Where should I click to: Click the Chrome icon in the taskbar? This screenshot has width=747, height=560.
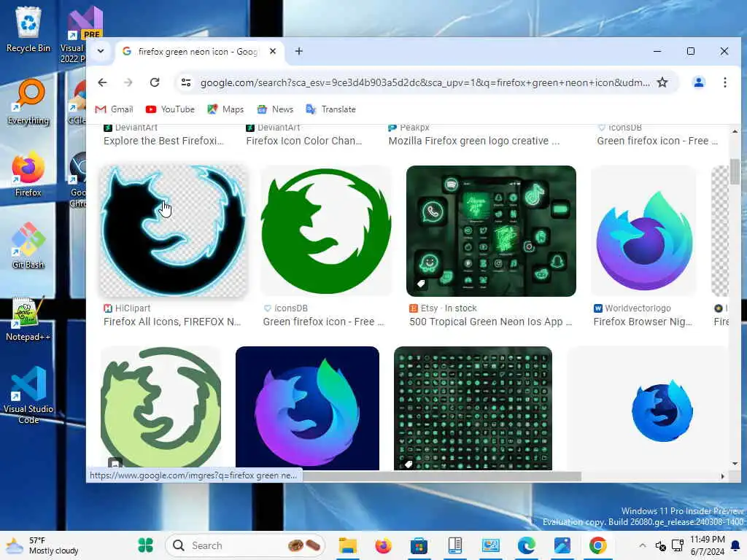click(x=597, y=545)
